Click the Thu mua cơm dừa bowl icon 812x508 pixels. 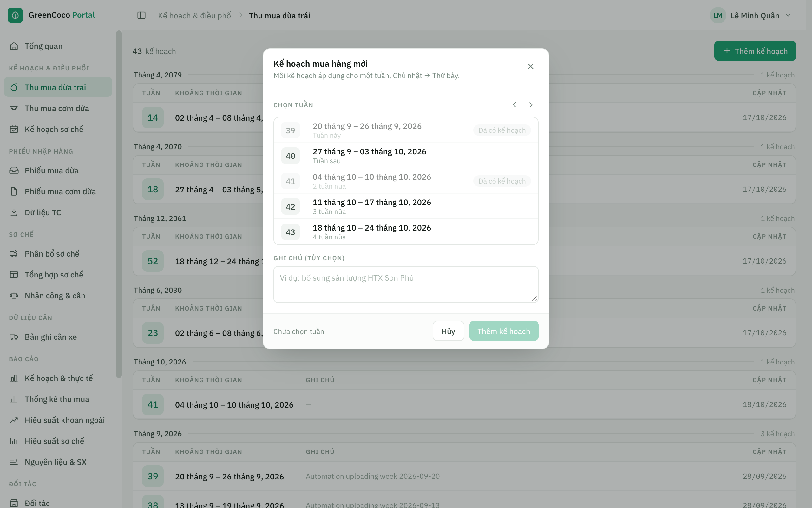click(14, 108)
